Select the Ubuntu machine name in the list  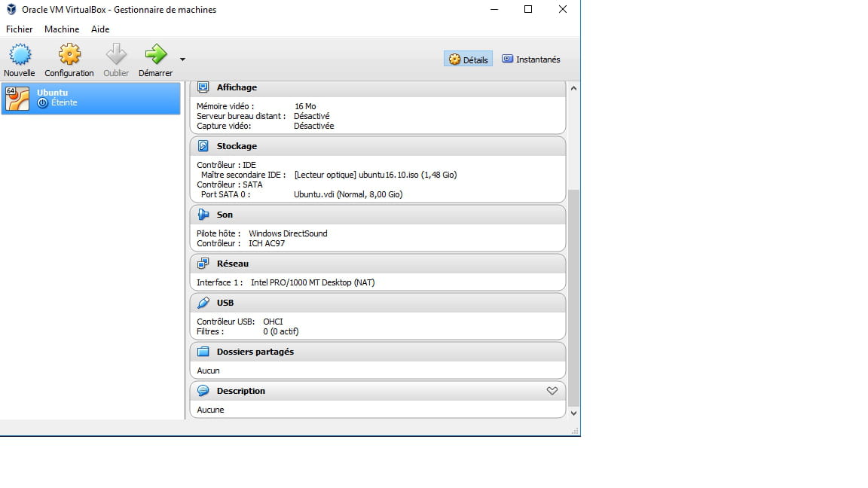[53, 93]
